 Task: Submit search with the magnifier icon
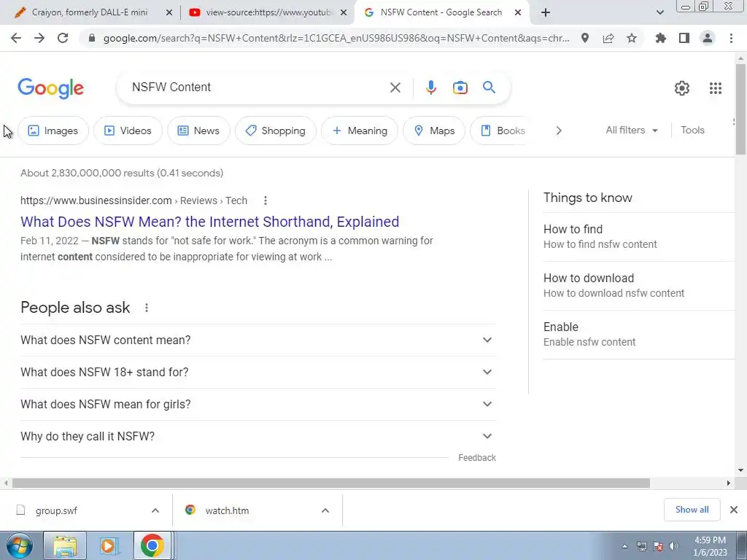(489, 87)
